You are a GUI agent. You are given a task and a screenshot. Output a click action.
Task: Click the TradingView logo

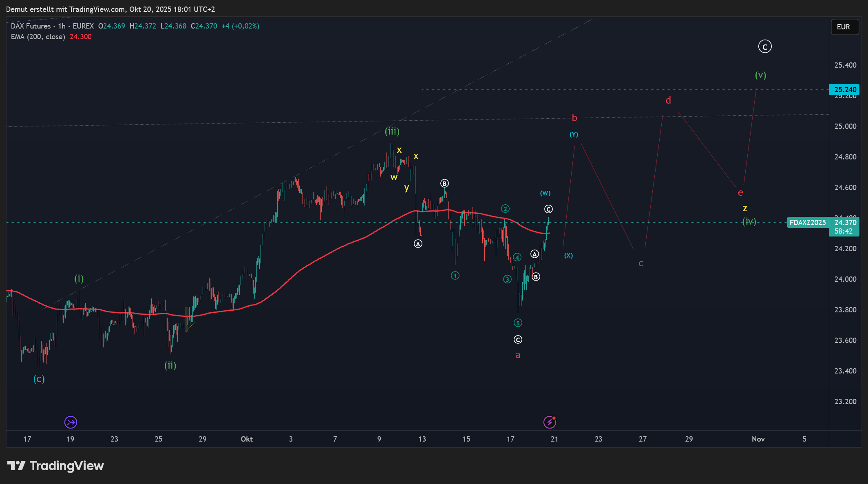click(x=56, y=466)
